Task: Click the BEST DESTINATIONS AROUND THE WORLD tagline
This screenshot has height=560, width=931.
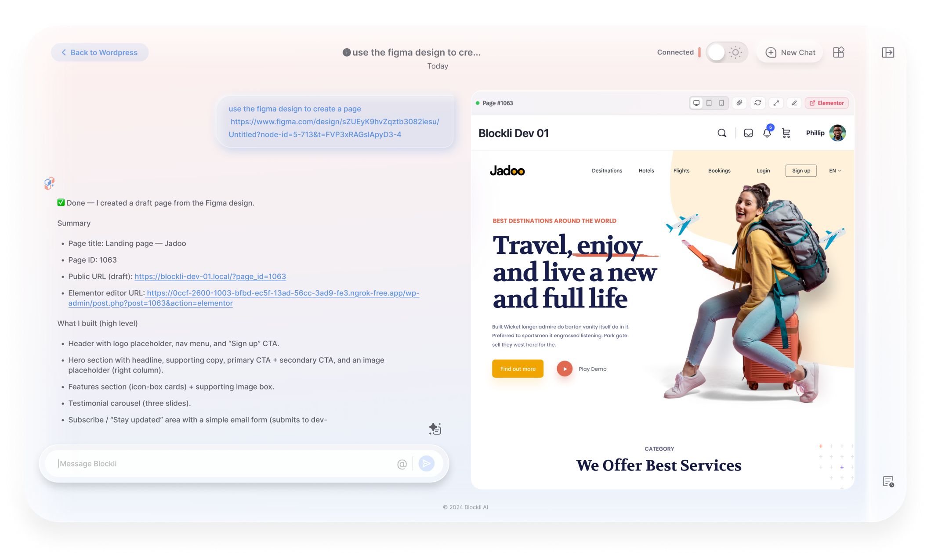Action: coord(554,221)
